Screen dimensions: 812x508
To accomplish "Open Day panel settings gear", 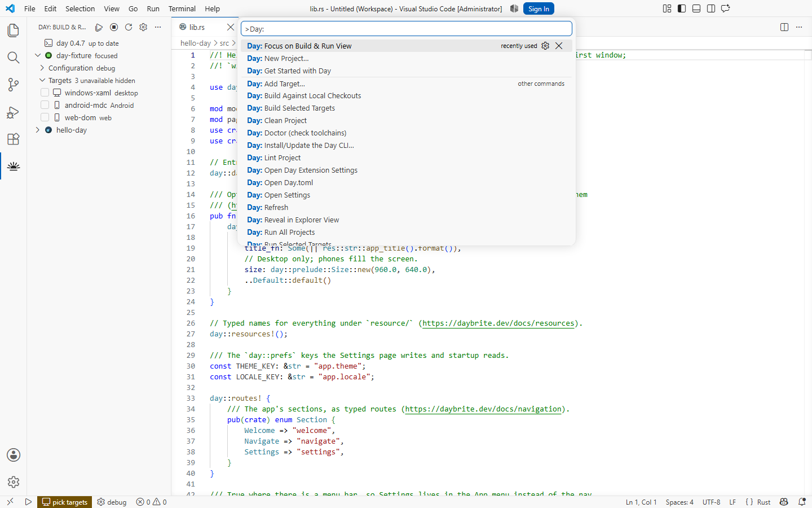I will (x=143, y=27).
